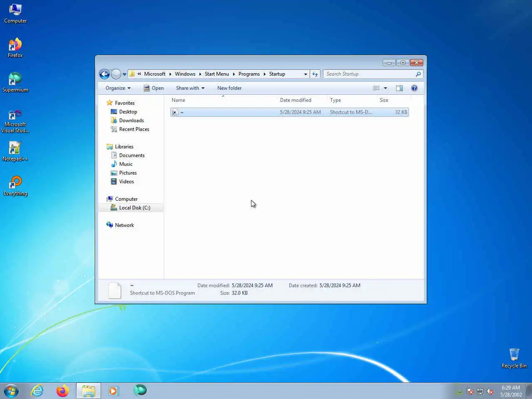
Task: Open Explorer help via the question mark icon
Action: click(414, 88)
